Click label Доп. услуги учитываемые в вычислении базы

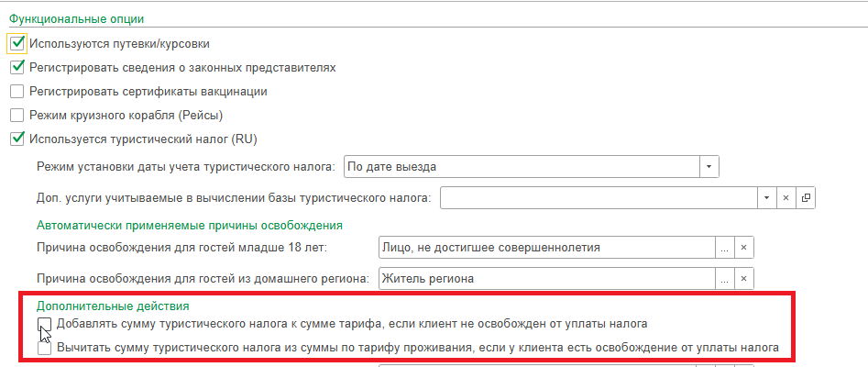click(234, 198)
